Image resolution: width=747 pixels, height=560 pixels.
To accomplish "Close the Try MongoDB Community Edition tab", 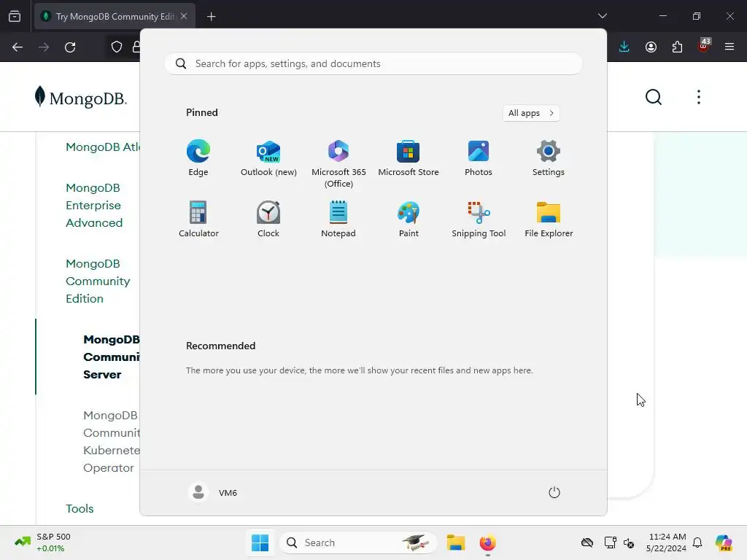I will tap(184, 16).
